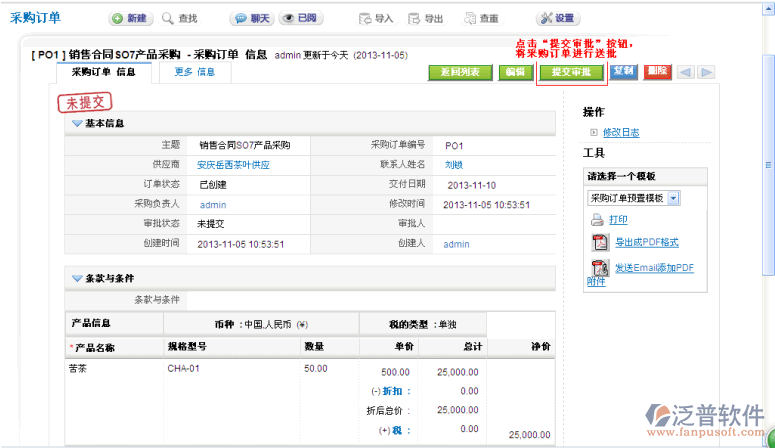Screen dimensions: 775x448
Task: Open the 聊天 (Chat) bubble button
Action: pyautogui.click(x=239, y=19)
